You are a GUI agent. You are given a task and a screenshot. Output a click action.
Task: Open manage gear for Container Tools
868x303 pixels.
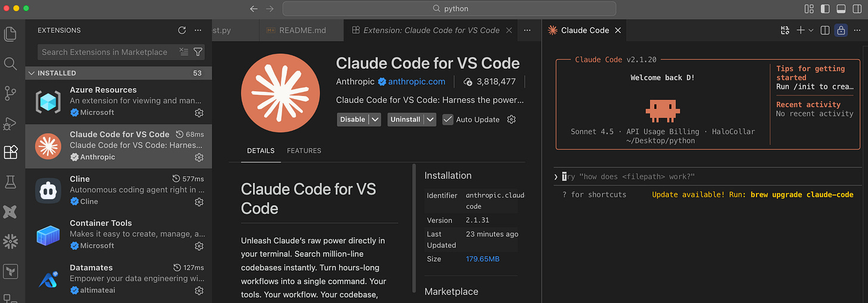point(199,246)
